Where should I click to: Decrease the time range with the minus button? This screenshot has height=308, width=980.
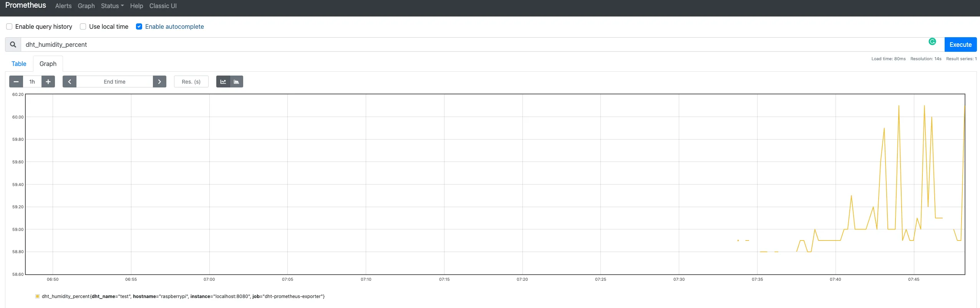point(16,82)
